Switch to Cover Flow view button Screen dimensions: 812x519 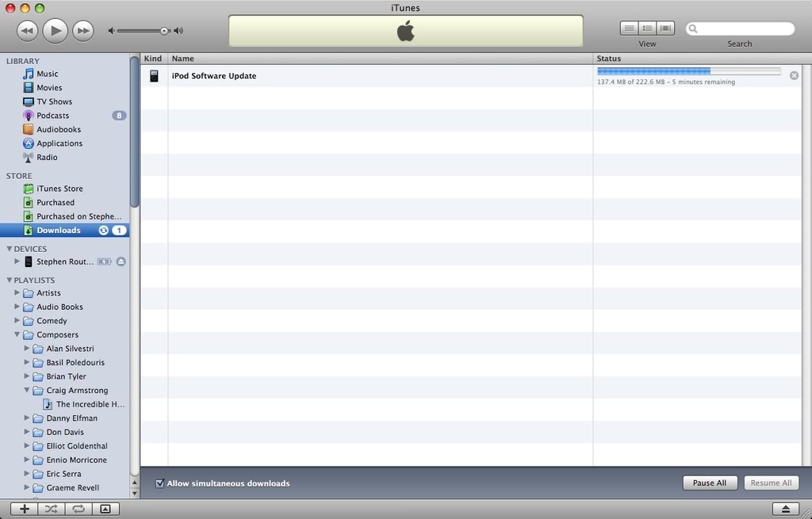click(665, 29)
